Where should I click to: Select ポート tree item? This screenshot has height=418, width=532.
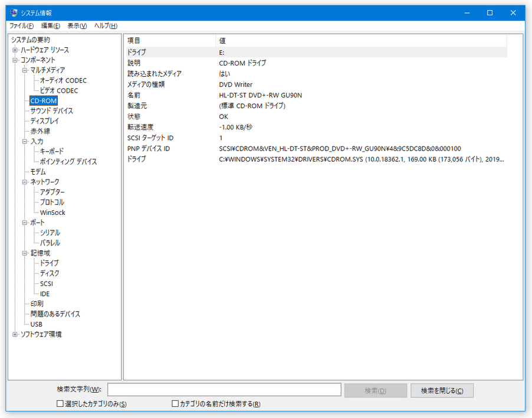click(x=37, y=223)
